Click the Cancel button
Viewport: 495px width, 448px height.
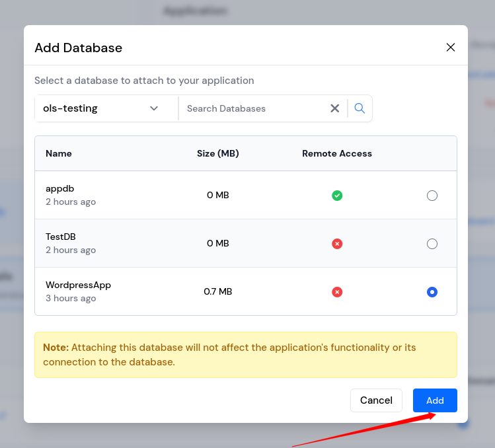(x=376, y=400)
